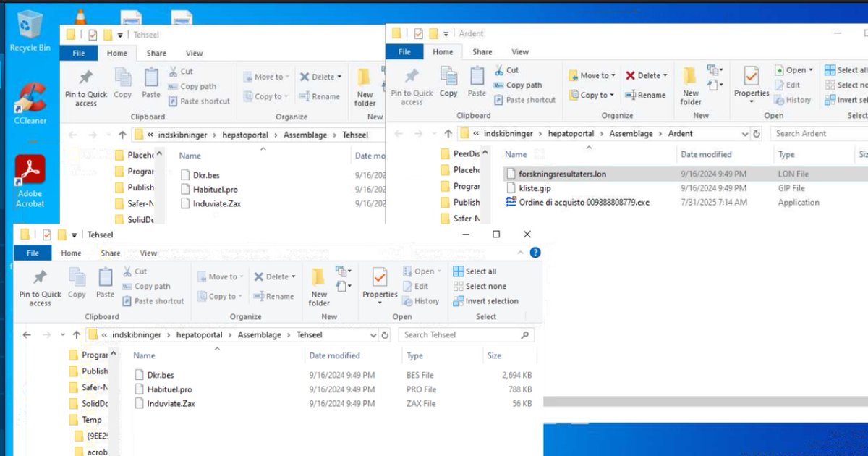Switch to the View ribbon tab

pos(148,253)
